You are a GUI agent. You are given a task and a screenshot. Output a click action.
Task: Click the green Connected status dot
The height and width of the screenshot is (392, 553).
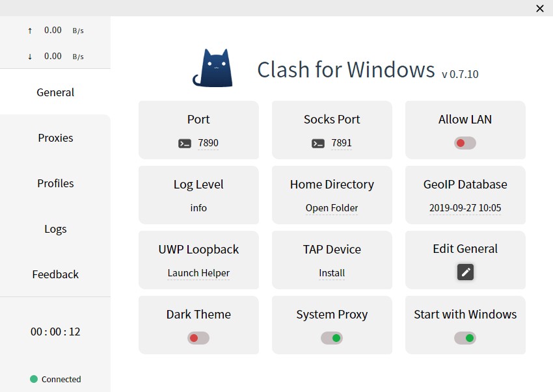(x=34, y=379)
